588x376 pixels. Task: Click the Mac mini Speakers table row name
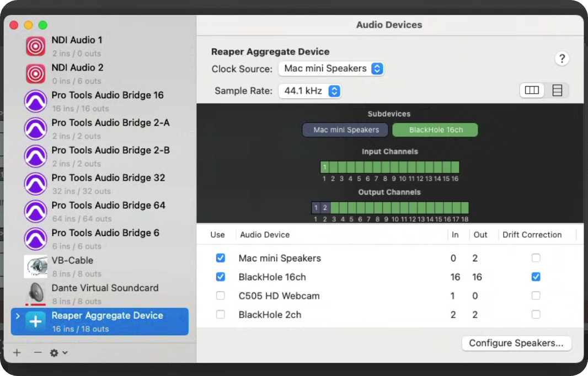(280, 258)
